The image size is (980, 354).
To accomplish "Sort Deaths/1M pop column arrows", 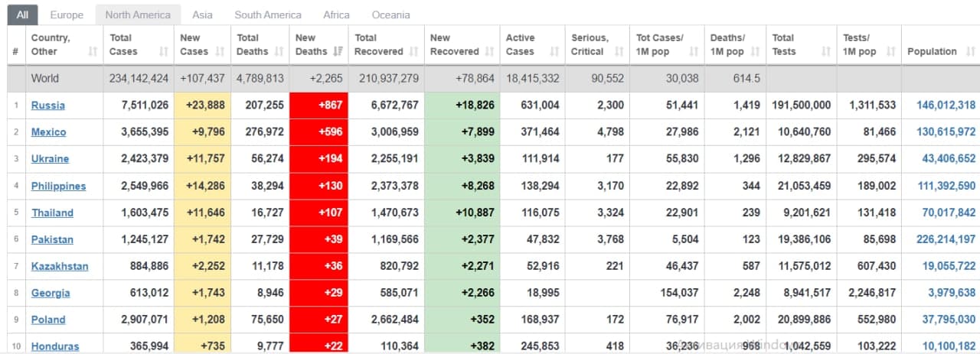I will tap(759, 51).
